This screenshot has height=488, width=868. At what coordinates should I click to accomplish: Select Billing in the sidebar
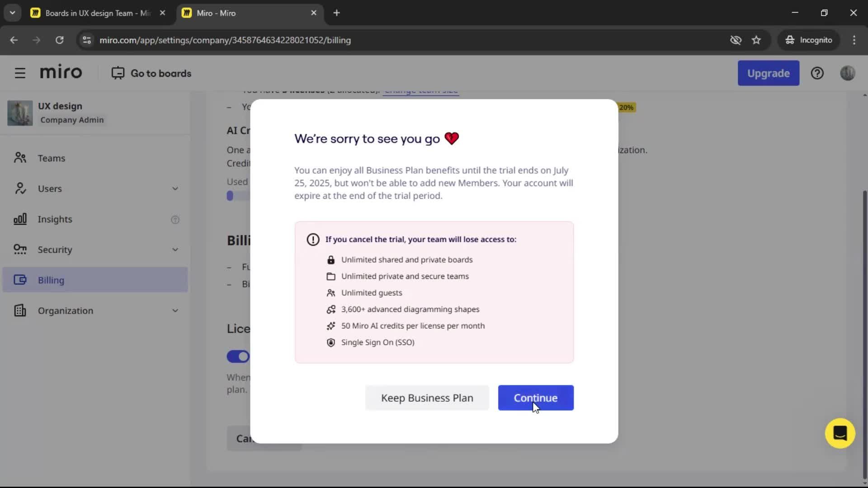pyautogui.click(x=95, y=280)
